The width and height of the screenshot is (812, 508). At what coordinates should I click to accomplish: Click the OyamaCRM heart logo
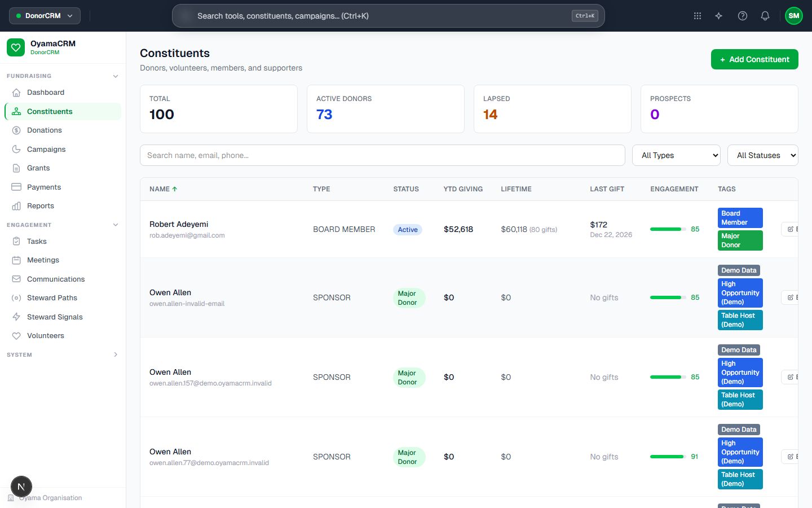coord(16,47)
